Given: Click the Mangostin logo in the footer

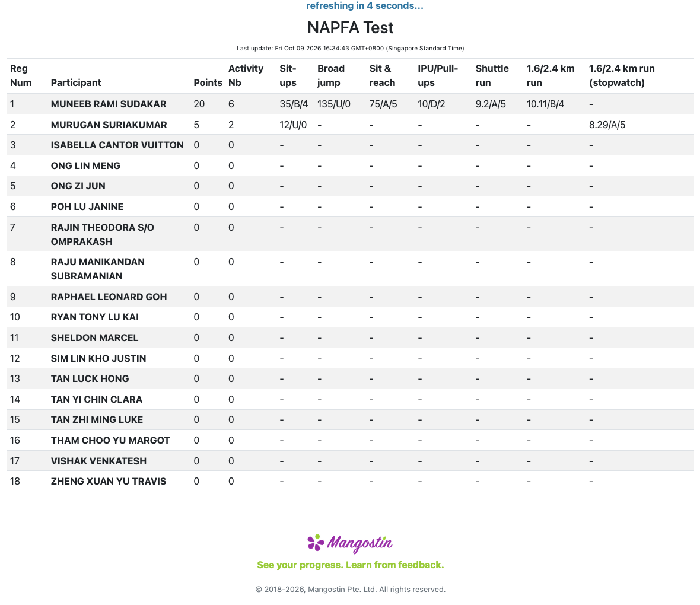Looking at the screenshot, I should point(350,543).
